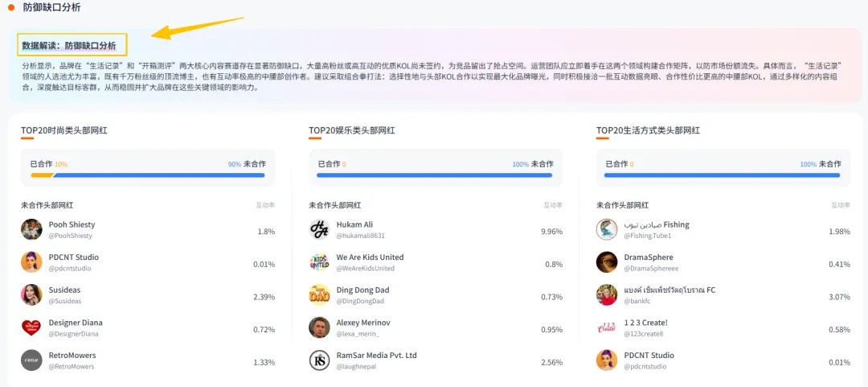868x387 pixels.
Task: Open 1 2 3 Create! logo
Action: 607,327
